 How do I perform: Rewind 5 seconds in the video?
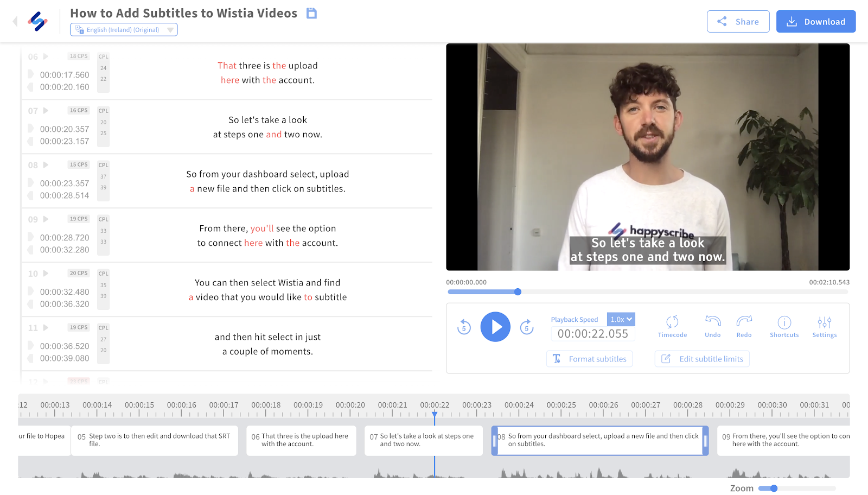click(464, 327)
